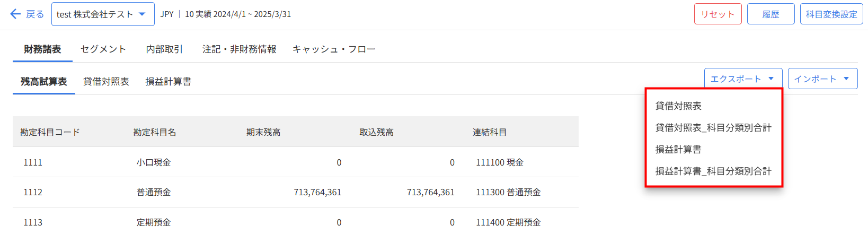This screenshot has width=868, height=234.
Task: Open 科目変換設定 settings
Action: (x=831, y=14)
